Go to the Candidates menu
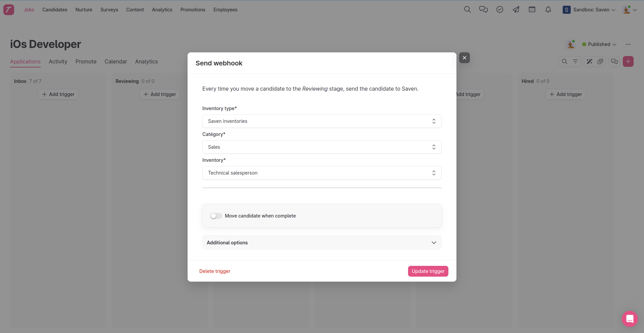Image resolution: width=644 pixels, height=333 pixels. 55,10
